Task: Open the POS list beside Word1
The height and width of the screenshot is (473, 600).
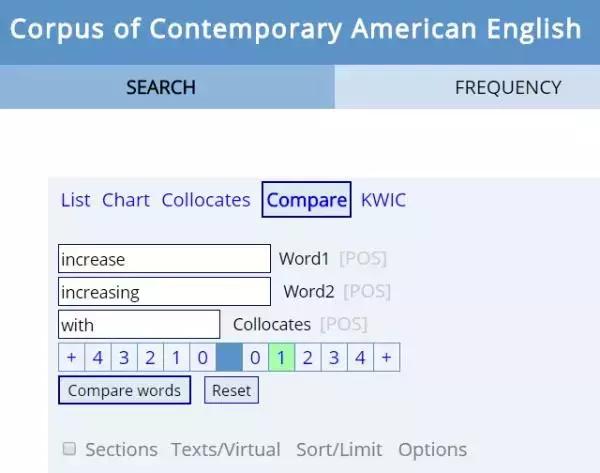Action: 363,259
